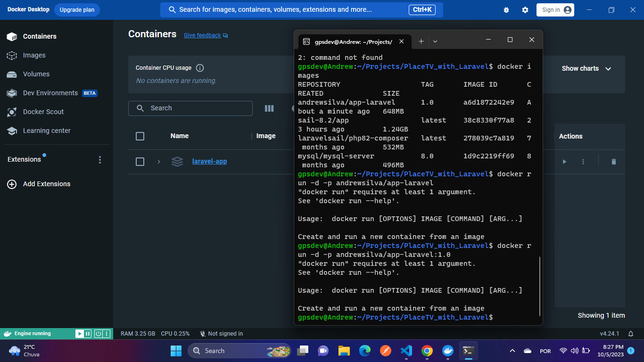Click the Google Chrome taskbar icon

[427, 351]
